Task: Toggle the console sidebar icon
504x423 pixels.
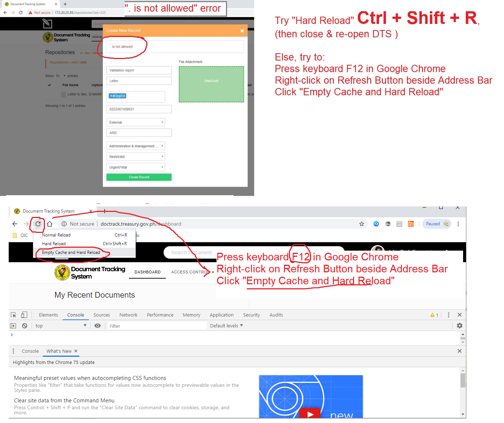Action: coord(13,326)
